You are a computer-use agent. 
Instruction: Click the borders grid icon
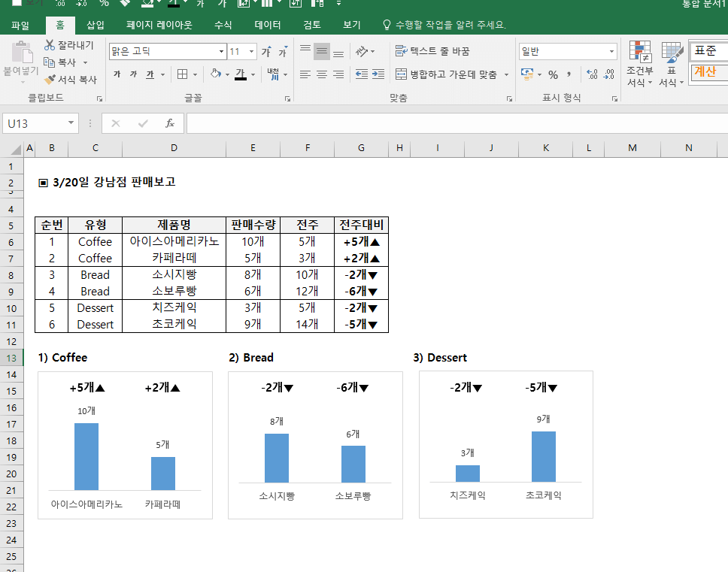tap(183, 74)
